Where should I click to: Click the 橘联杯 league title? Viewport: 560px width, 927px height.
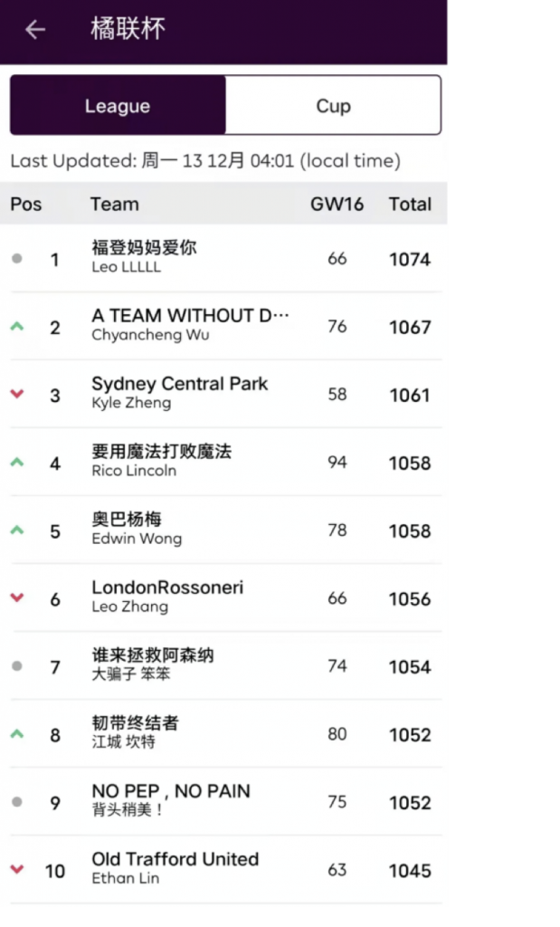[128, 30]
